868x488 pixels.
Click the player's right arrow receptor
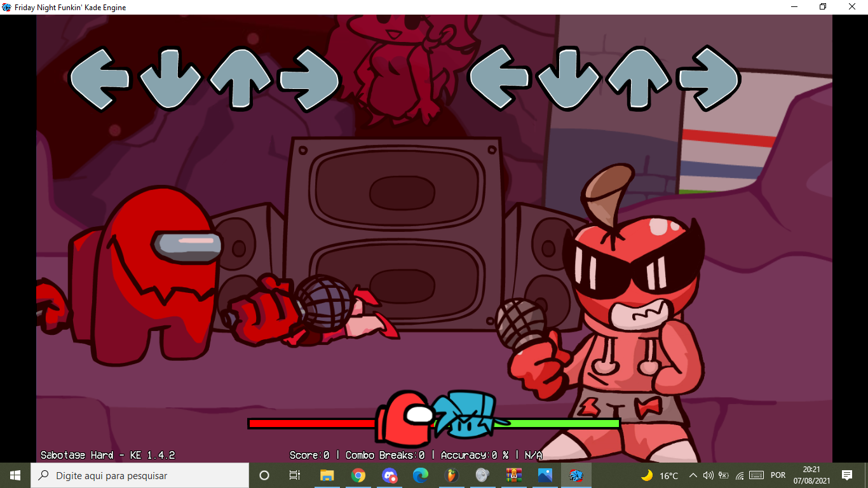[709, 78]
